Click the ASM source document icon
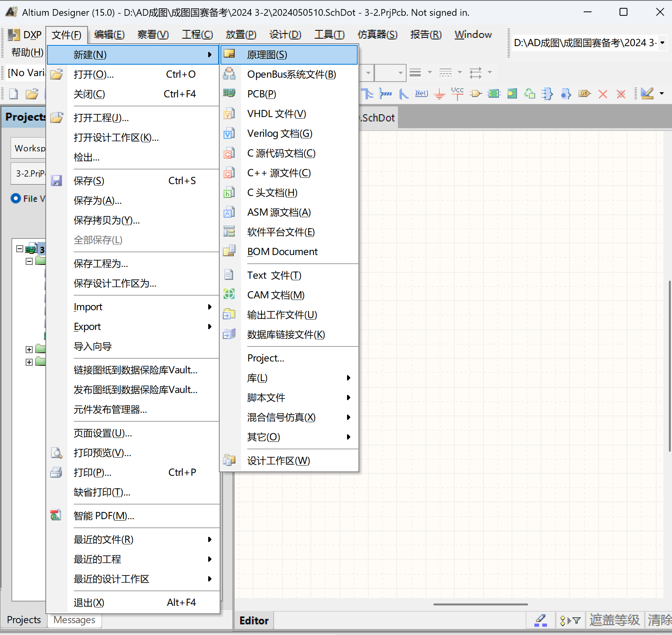The width and height of the screenshot is (672, 635). point(229,212)
